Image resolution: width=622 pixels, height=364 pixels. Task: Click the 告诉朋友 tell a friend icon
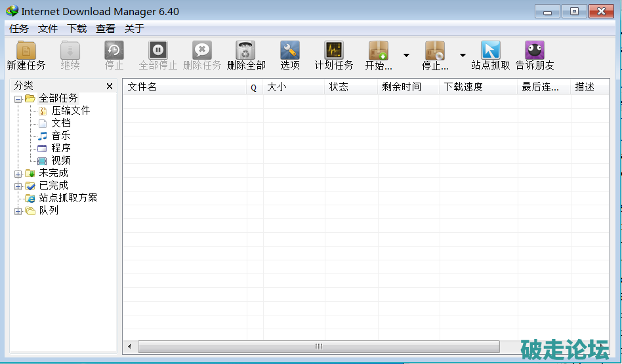[x=535, y=51]
